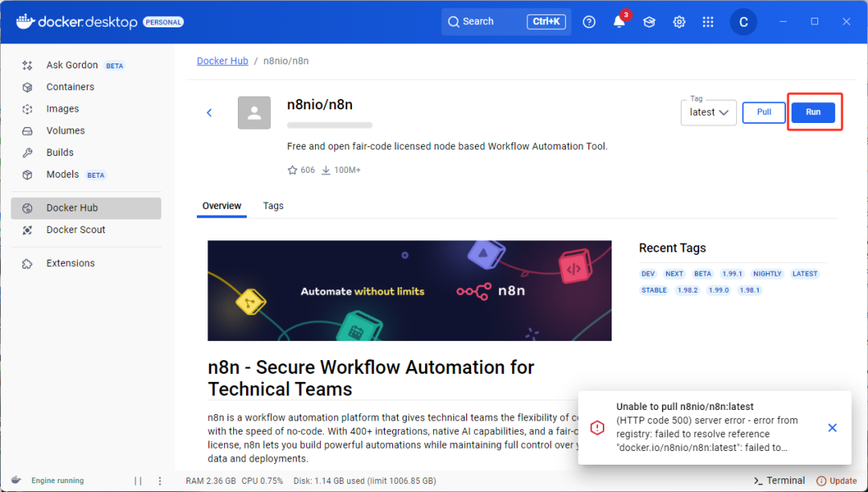Click the Docker Desktop logo
The image size is (868, 492).
click(77, 23)
